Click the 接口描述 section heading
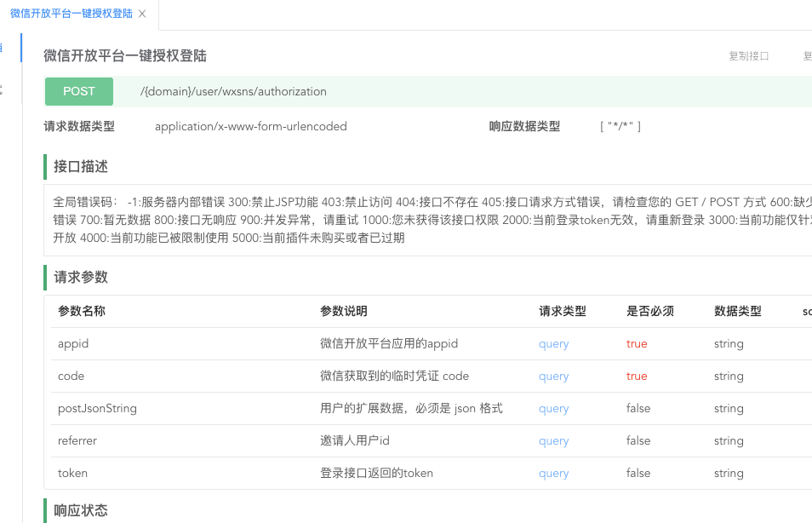 (81, 166)
